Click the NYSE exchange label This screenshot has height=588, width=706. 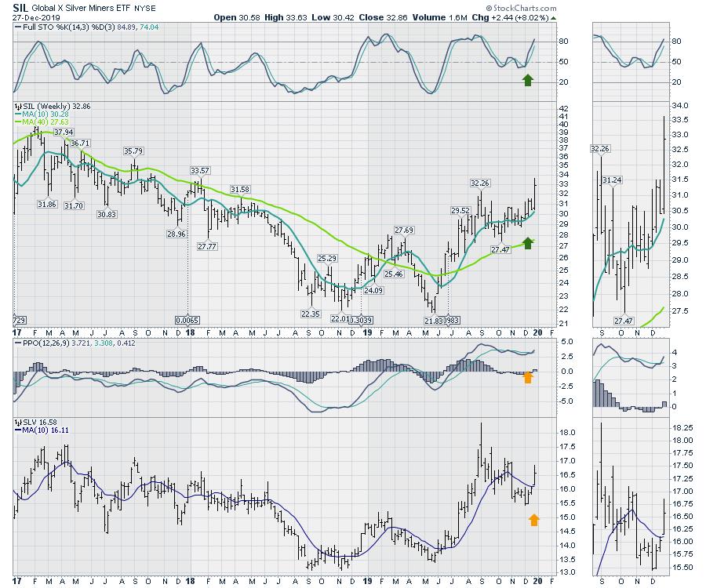pos(145,8)
